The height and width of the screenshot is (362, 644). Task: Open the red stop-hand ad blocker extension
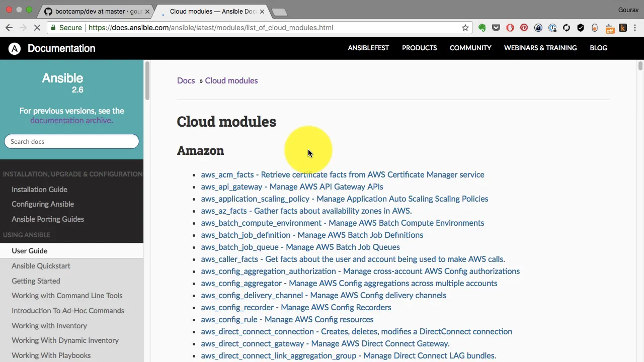[510, 28]
